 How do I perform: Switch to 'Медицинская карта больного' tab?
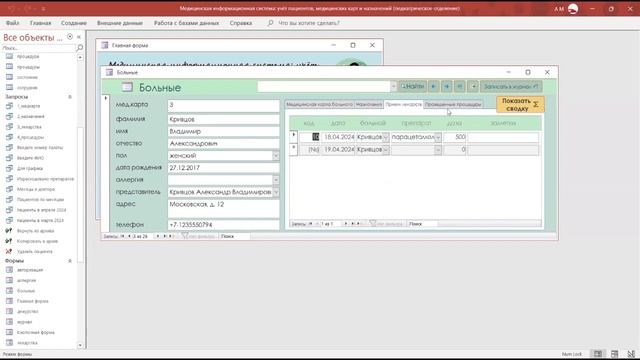coord(319,104)
